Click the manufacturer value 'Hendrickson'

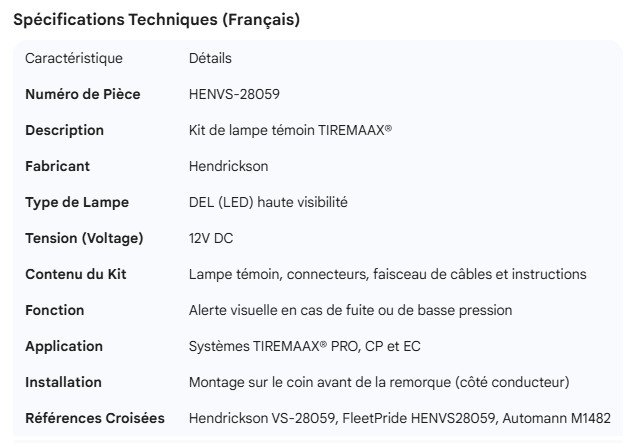point(228,166)
